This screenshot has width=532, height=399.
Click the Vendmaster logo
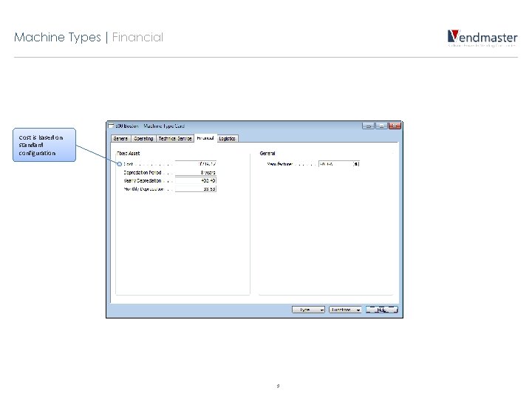pos(482,38)
